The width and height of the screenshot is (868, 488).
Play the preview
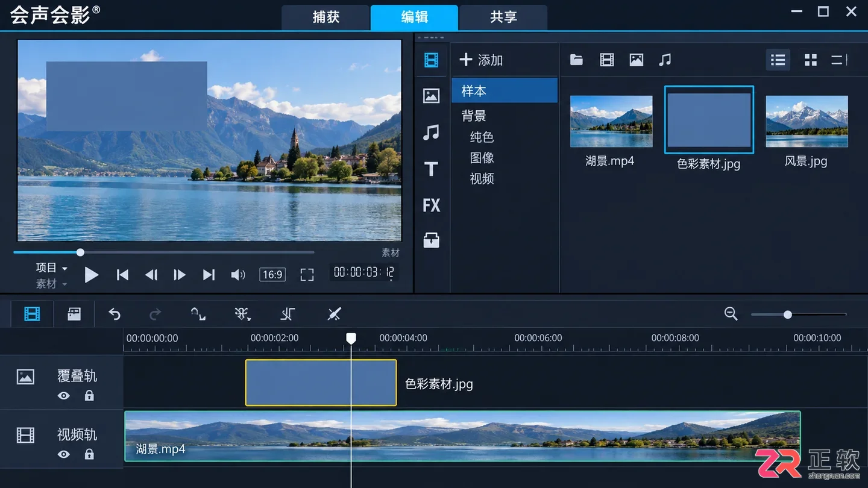[92, 275]
